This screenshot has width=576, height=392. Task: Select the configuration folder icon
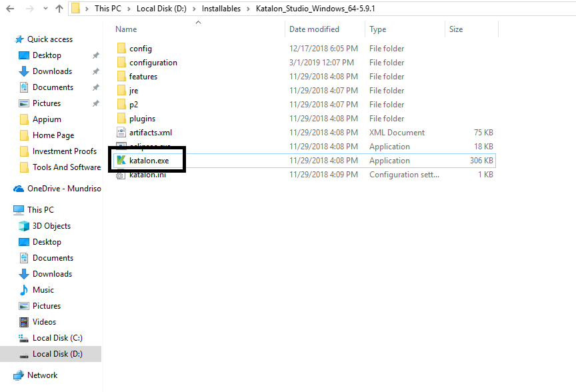121,63
